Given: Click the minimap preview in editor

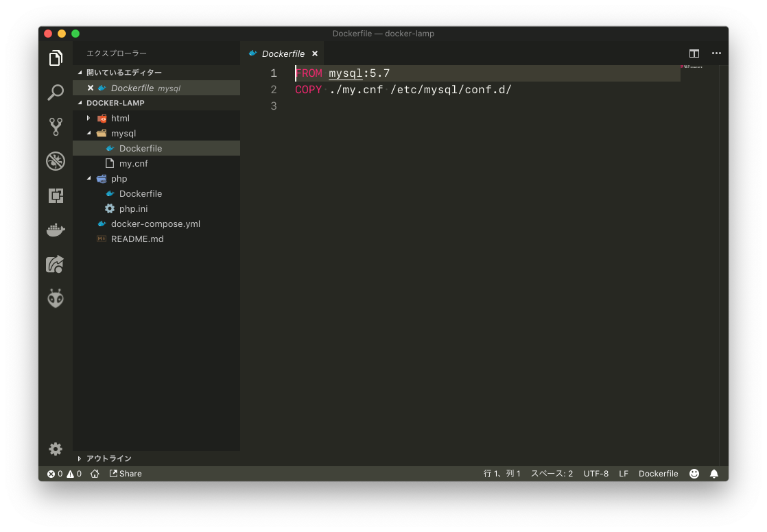Looking at the screenshot, I should pyautogui.click(x=693, y=66).
